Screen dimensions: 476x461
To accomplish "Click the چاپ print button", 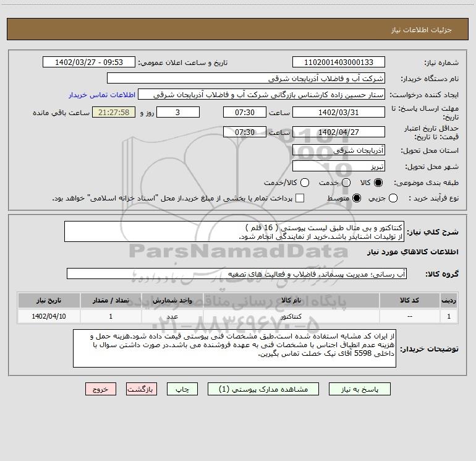I will (182, 389).
